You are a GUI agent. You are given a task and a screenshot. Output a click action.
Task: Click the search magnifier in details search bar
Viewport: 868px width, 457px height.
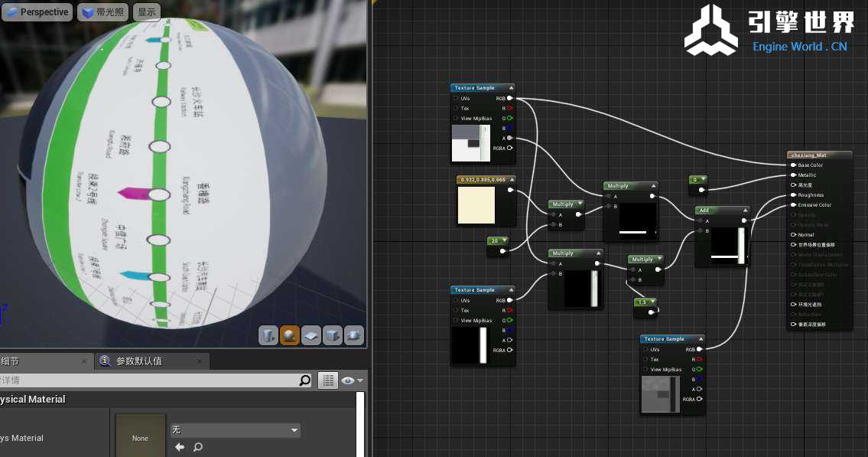305,380
